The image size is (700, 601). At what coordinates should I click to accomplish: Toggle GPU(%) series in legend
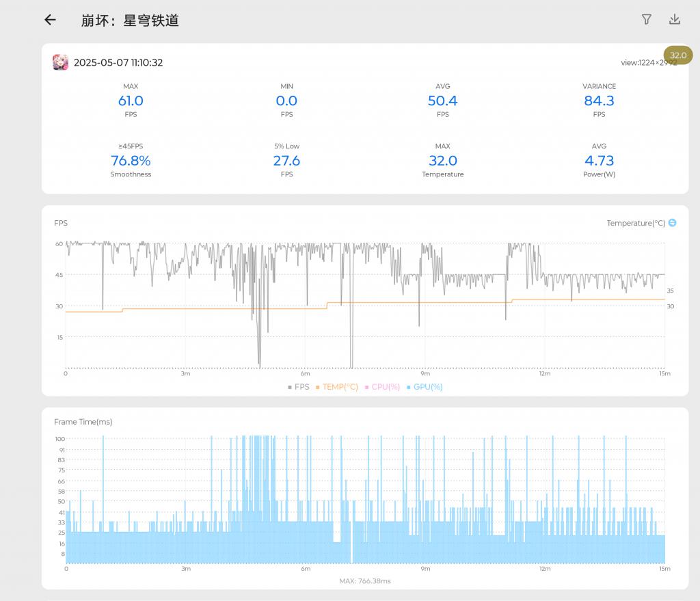pyautogui.click(x=425, y=387)
